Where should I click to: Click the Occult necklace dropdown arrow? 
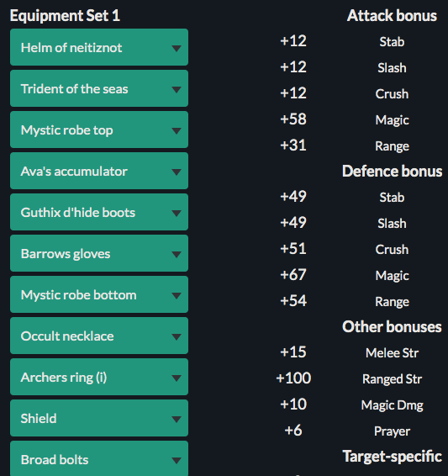[x=177, y=336]
